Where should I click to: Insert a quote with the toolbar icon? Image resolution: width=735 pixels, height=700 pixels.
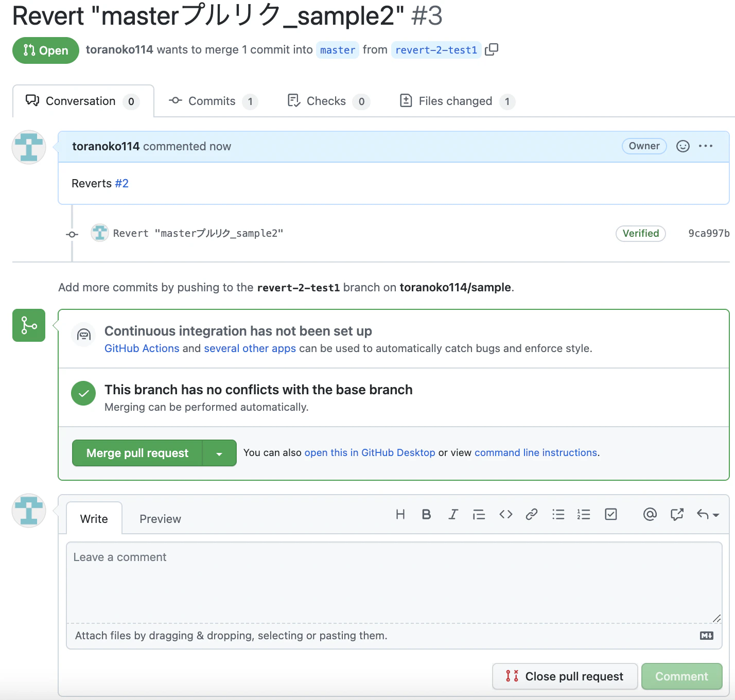pos(479,514)
